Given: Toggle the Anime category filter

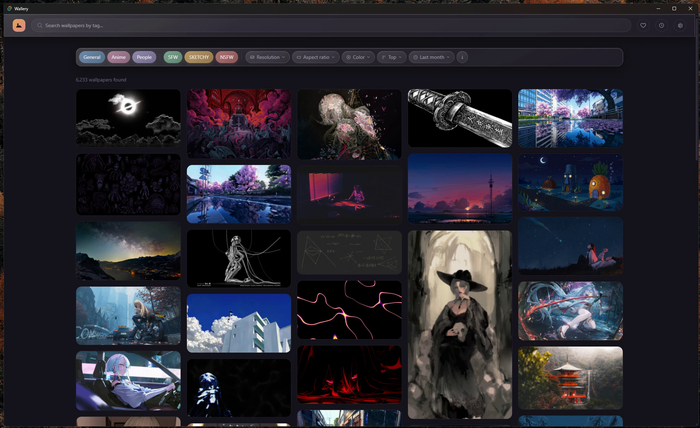Looking at the screenshot, I should coord(118,57).
